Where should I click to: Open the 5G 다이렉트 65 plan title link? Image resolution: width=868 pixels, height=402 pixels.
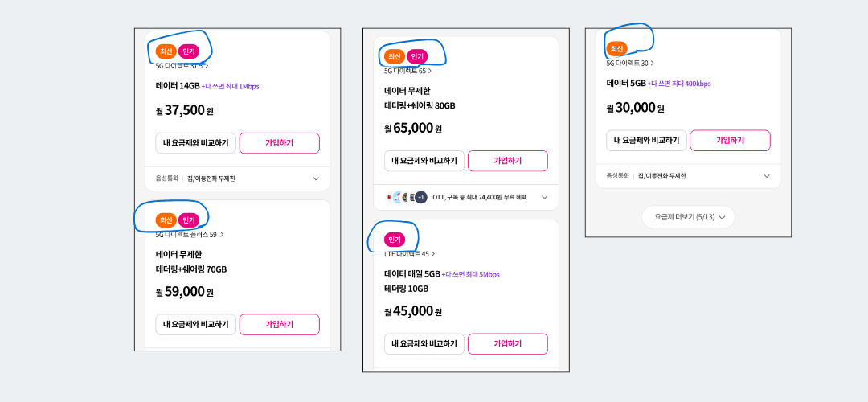click(407, 71)
